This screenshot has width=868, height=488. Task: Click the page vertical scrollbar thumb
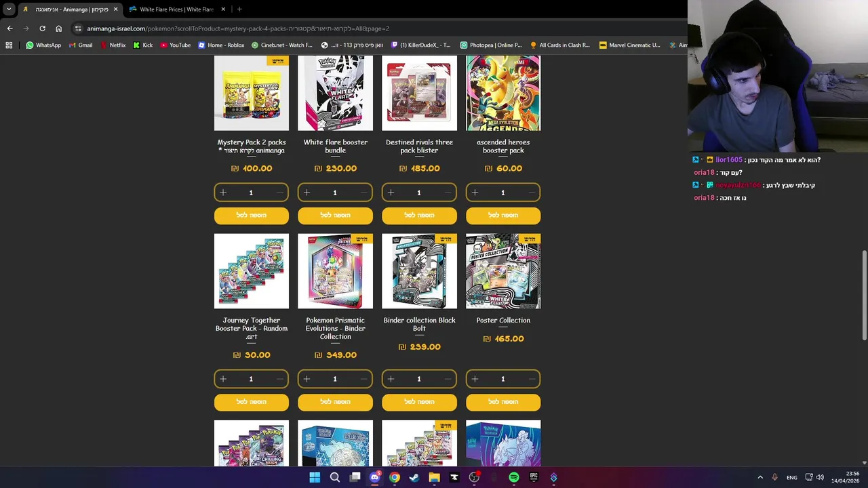tap(865, 296)
